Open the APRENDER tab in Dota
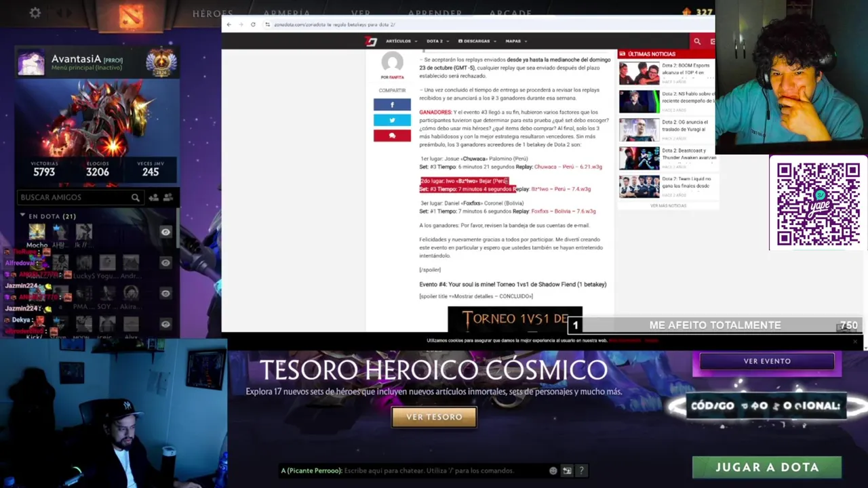Screen dimensions: 868x488 (x=435, y=14)
